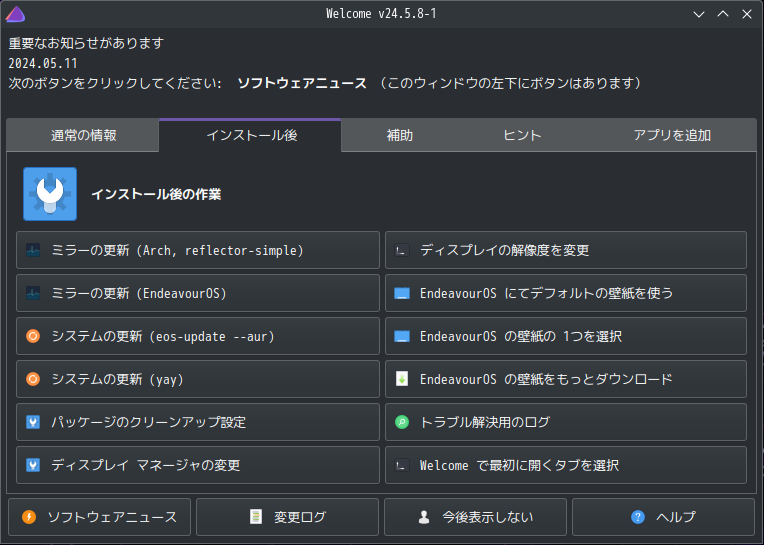Screen dimensions: 764x545
Task: Maximize the Welcome window with up chevron
Action: click(723, 14)
